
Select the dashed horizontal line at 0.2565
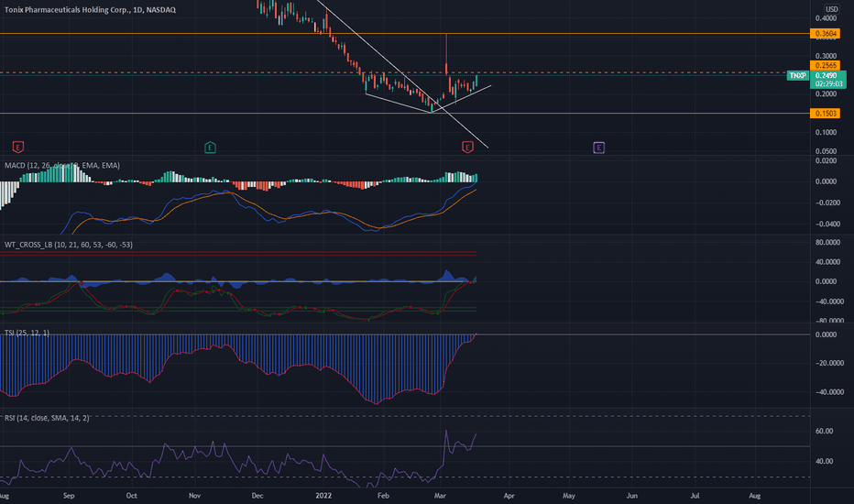405,72
